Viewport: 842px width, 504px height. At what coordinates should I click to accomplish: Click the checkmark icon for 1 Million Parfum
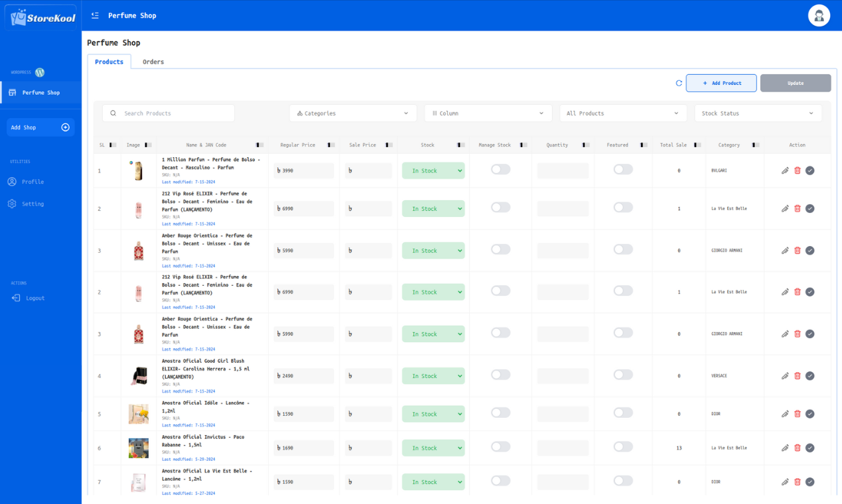(x=810, y=170)
